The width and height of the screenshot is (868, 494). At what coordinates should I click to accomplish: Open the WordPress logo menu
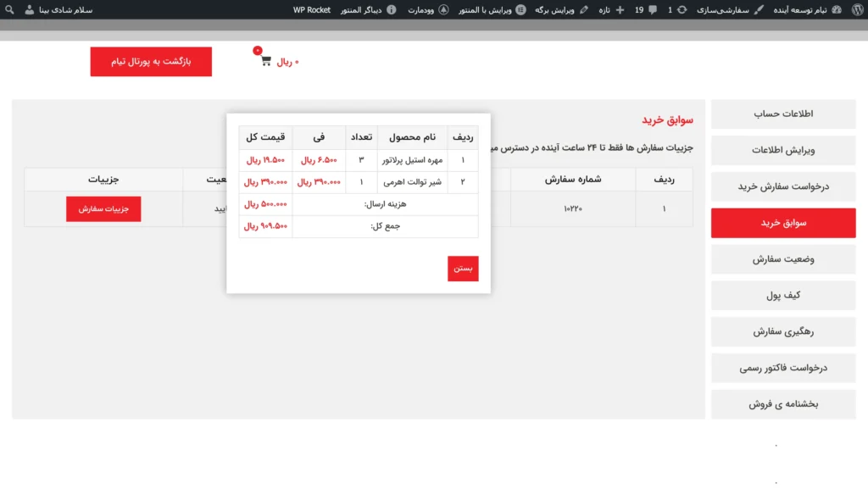tap(858, 9)
